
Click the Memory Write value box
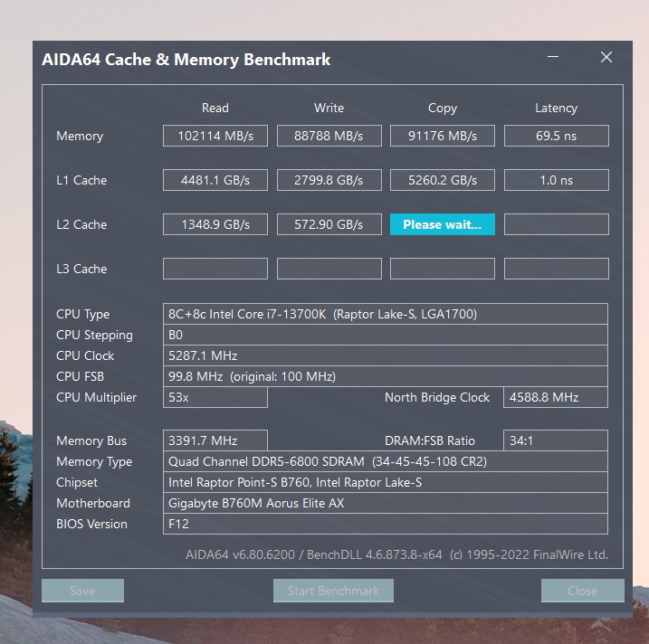pyautogui.click(x=329, y=136)
